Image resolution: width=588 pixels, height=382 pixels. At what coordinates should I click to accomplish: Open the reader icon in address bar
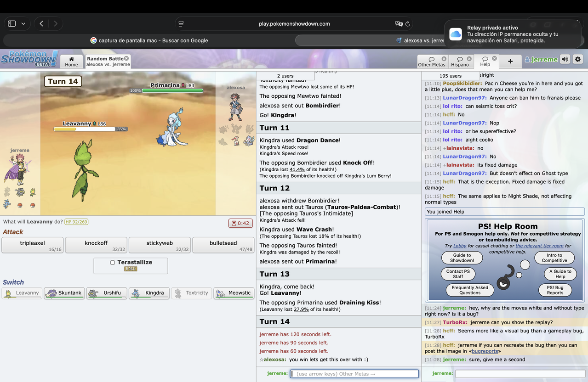[181, 24]
